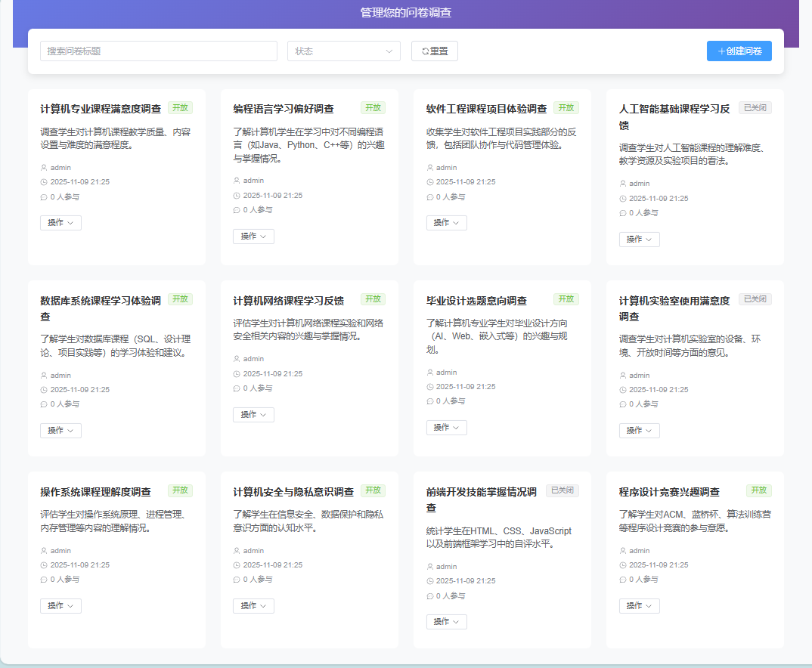Click the user icon on 毕业设计选题意向调查 card

click(x=430, y=373)
